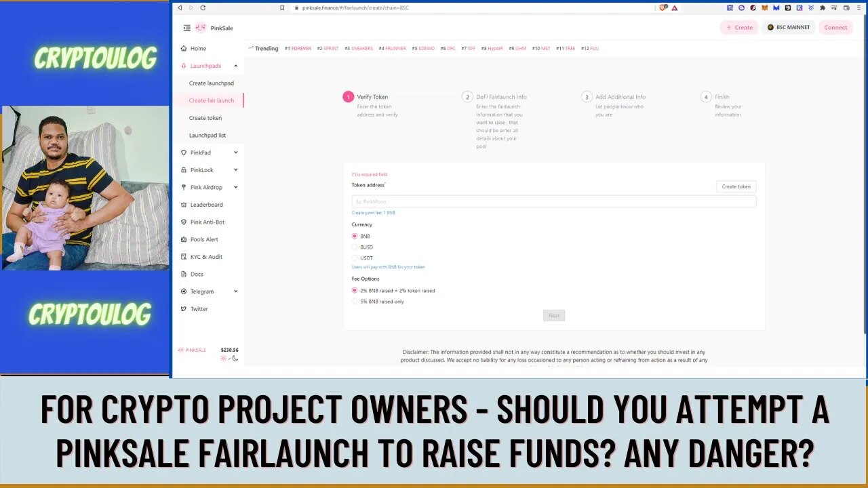Viewport: 868px width, 488px height.
Task: Reload the page in browser
Action: (203, 7)
